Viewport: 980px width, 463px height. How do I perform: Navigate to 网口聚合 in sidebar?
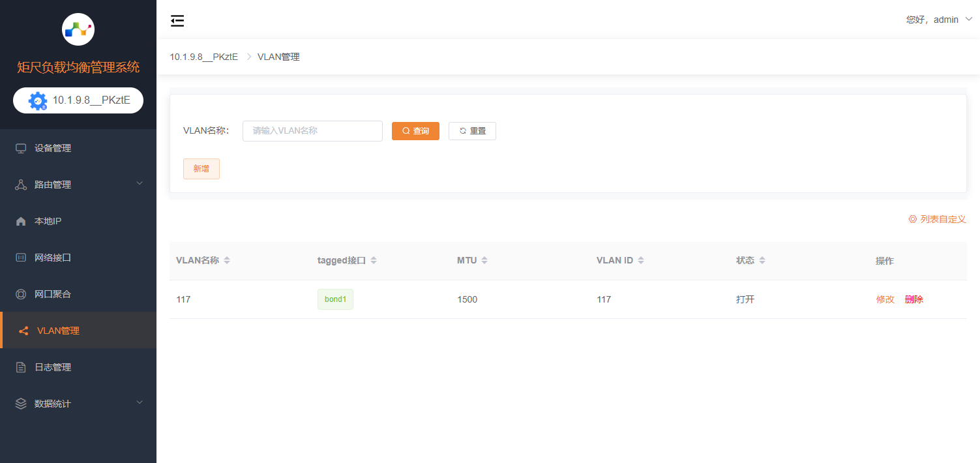coord(53,294)
